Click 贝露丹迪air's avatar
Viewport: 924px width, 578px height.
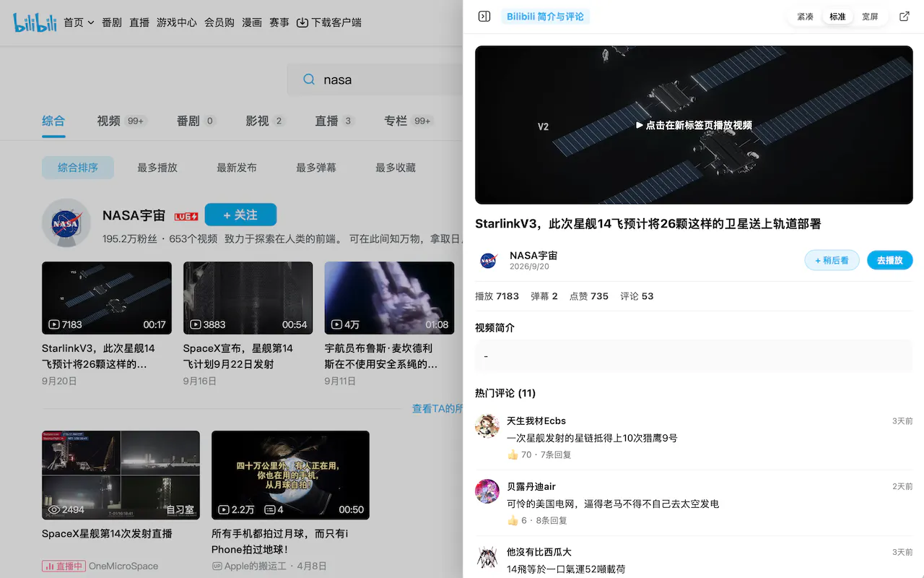click(x=487, y=491)
